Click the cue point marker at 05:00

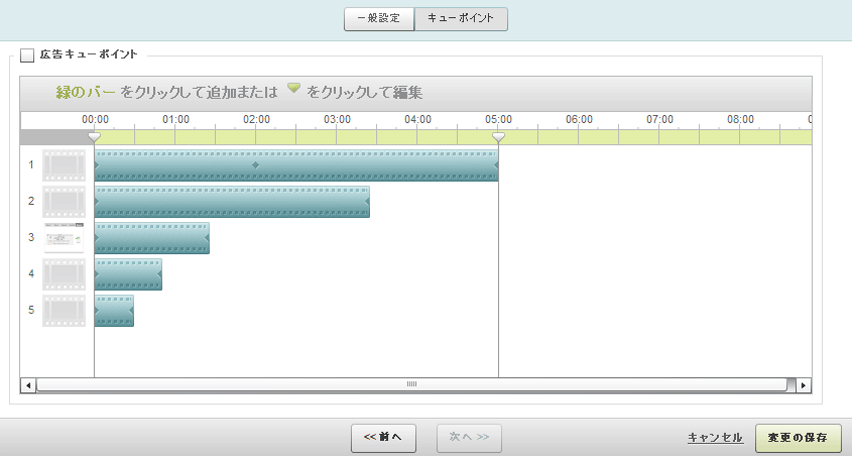(x=498, y=137)
